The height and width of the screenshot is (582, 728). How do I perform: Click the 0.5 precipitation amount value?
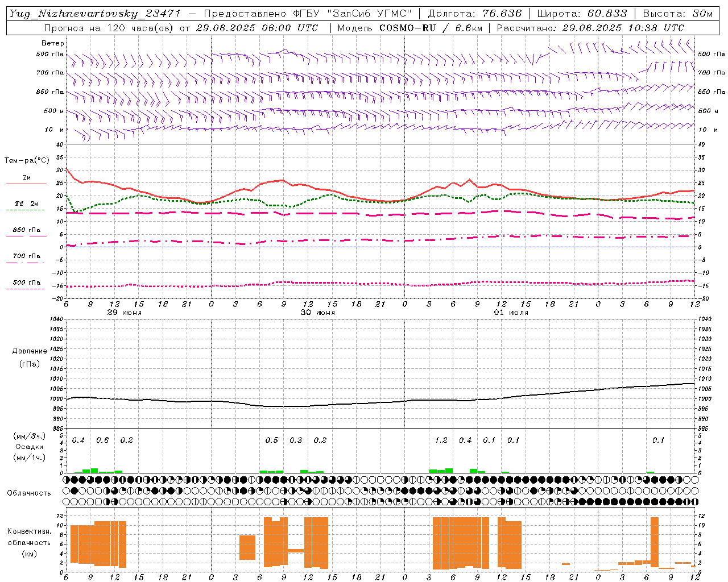(272, 440)
